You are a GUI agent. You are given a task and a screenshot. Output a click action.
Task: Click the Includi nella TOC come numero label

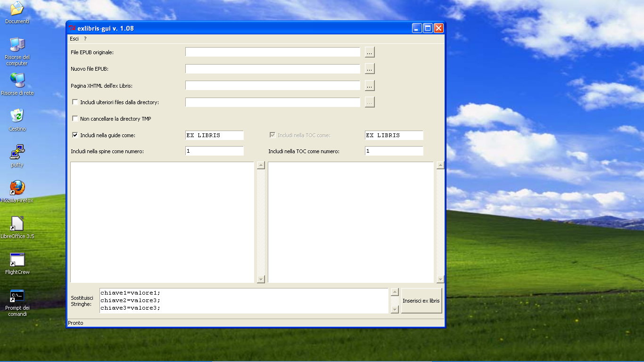tap(304, 151)
